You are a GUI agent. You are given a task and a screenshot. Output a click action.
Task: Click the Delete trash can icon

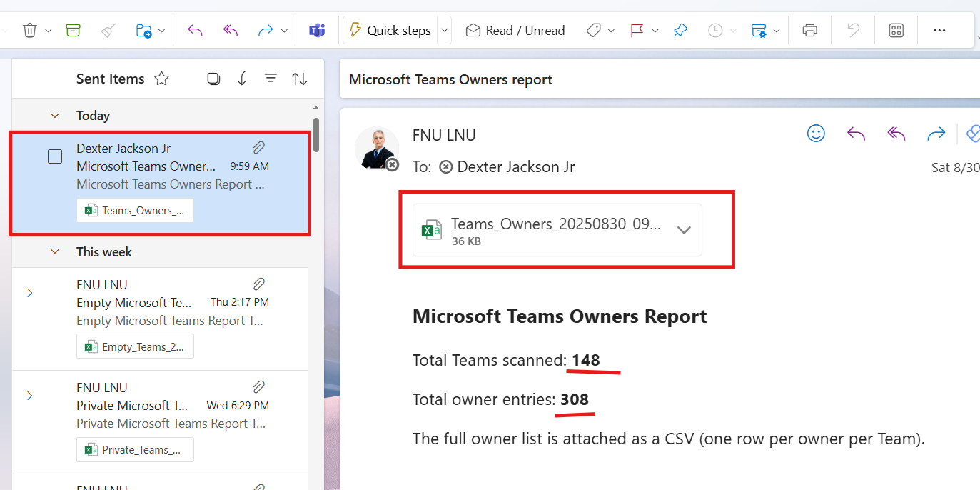pyautogui.click(x=29, y=30)
